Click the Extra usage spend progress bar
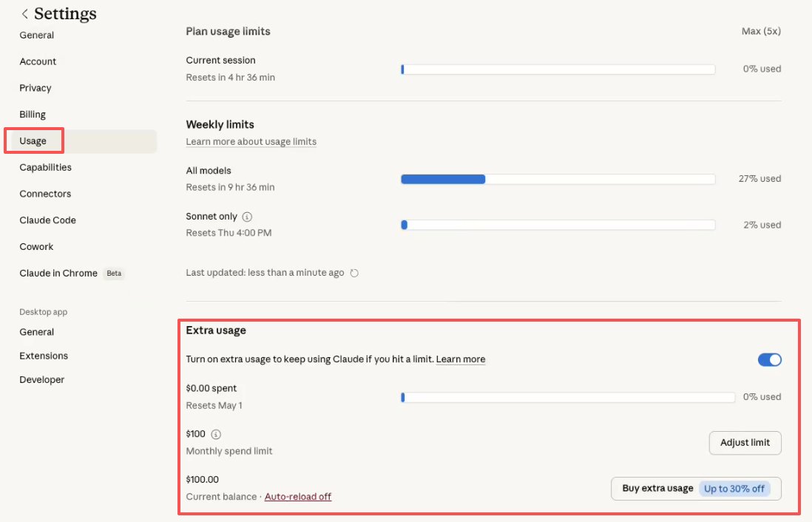 point(567,397)
